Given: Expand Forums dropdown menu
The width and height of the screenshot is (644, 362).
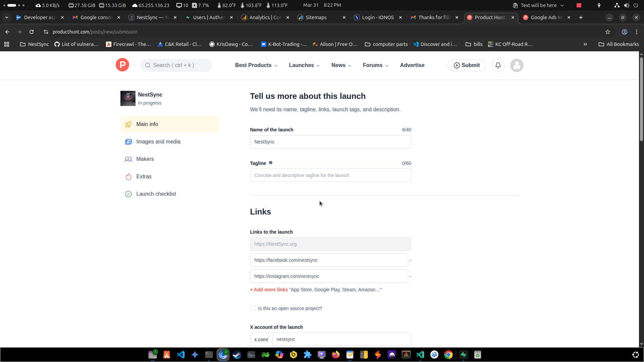Looking at the screenshot, I should coord(375,65).
